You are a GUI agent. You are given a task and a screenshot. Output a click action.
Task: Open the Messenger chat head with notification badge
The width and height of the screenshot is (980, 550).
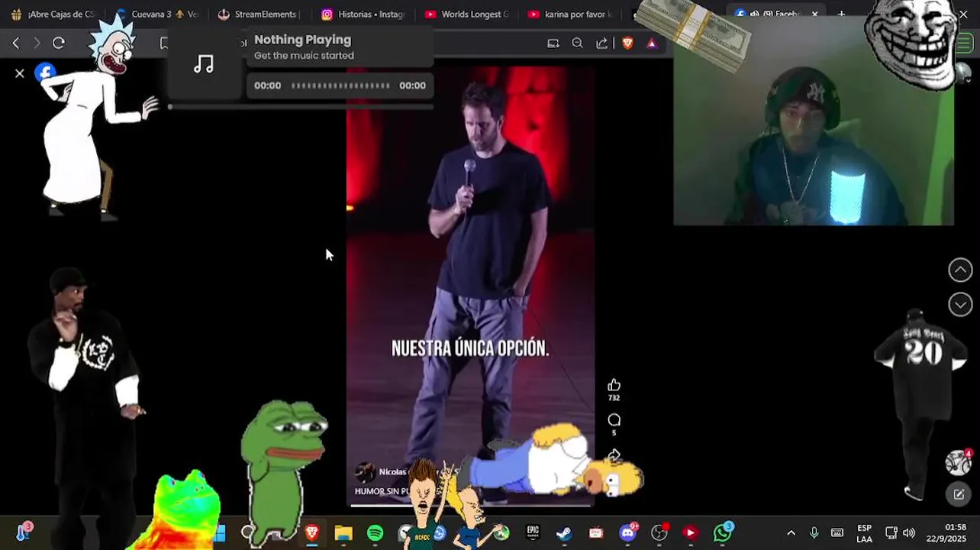tap(959, 462)
